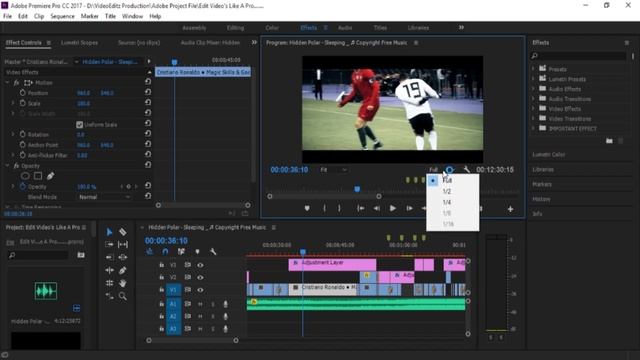
Task: Expand the Rotation property
Action: click(x=13, y=134)
